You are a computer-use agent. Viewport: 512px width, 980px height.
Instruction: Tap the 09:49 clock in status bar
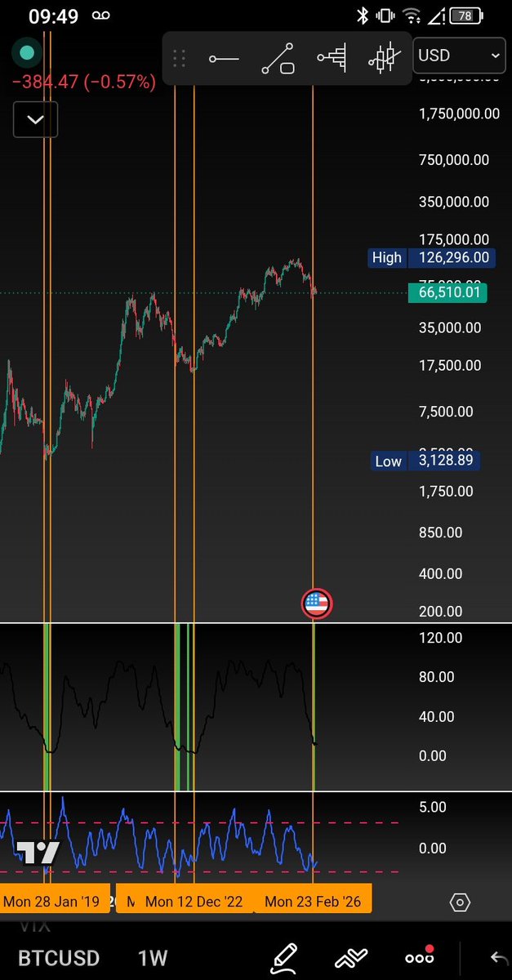[53, 16]
